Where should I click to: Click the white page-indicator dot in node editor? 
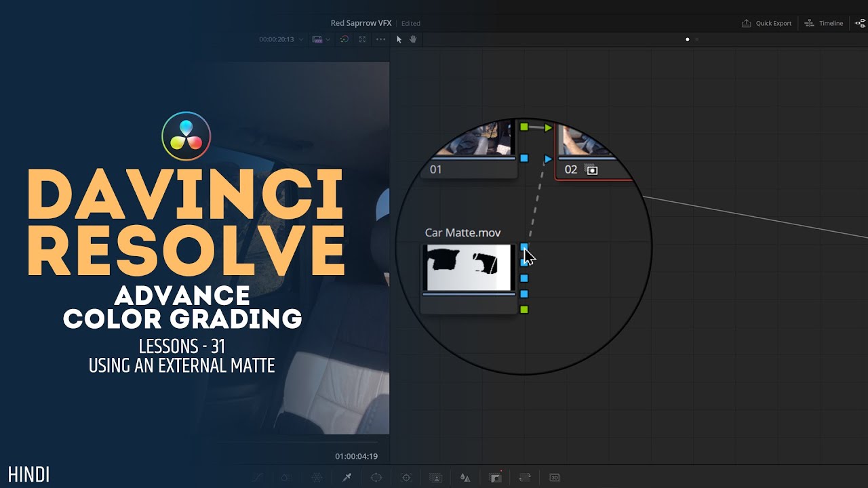(x=687, y=39)
